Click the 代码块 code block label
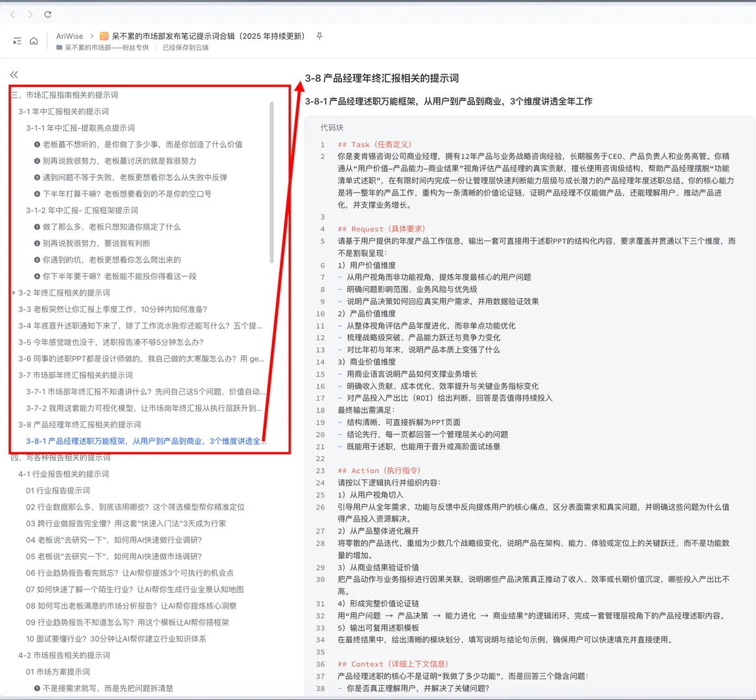Screen dimensions: 756x700 click(332, 127)
